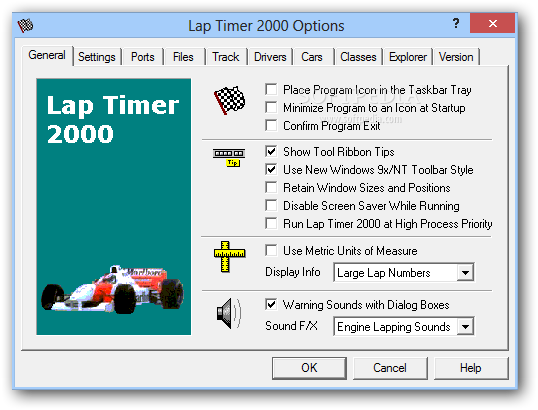Switch to the Track tab
This screenshot has height=410, width=538.
[225, 57]
